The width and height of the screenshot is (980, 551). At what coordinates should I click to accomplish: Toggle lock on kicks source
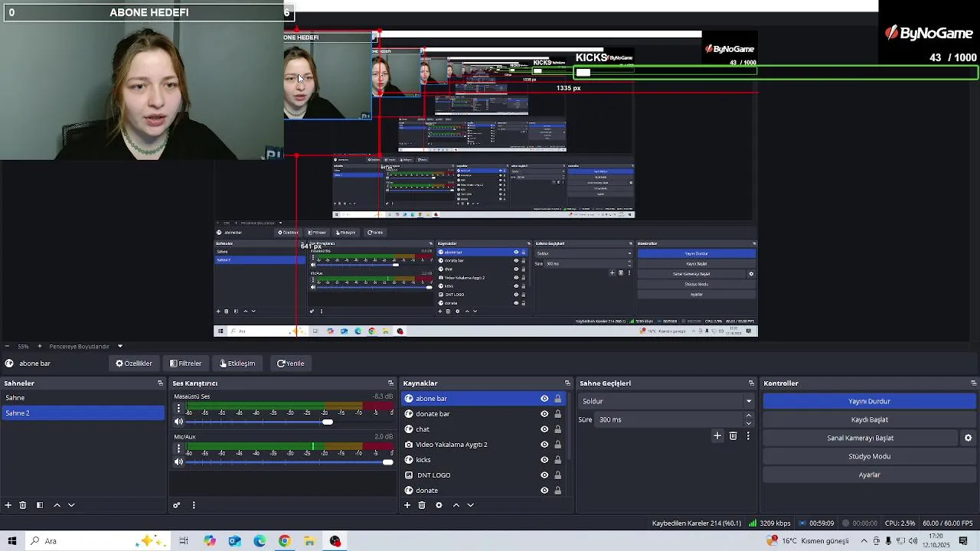tap(557, 460)
